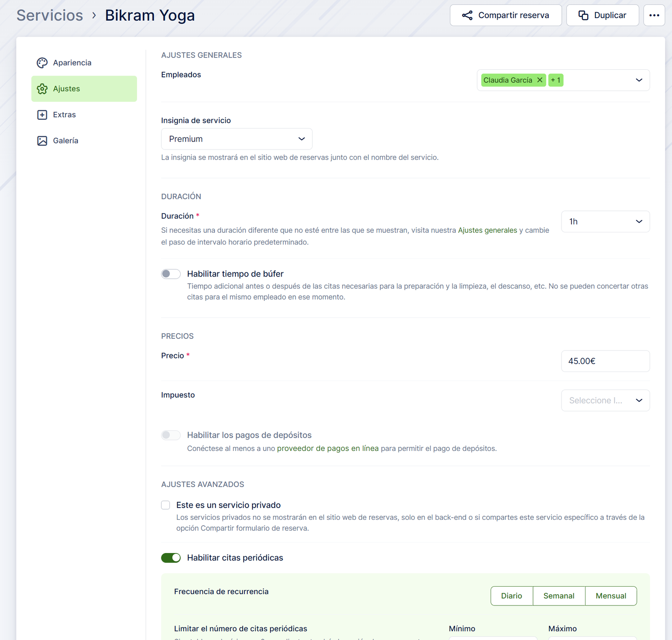Open proveedor de pagos en línea link
This screenshot has height=640, width=672.
(x=328, y=448)
